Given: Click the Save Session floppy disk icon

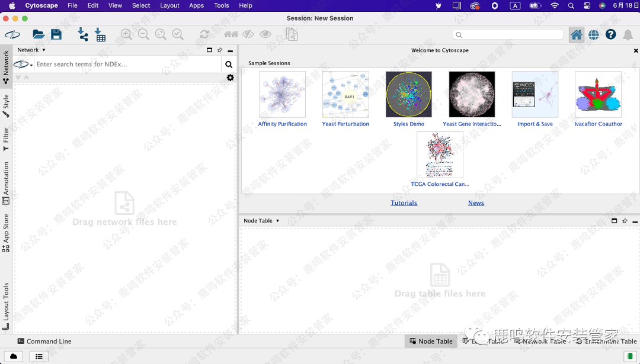Looking at the screenshot, I should (x=56, y=35).
